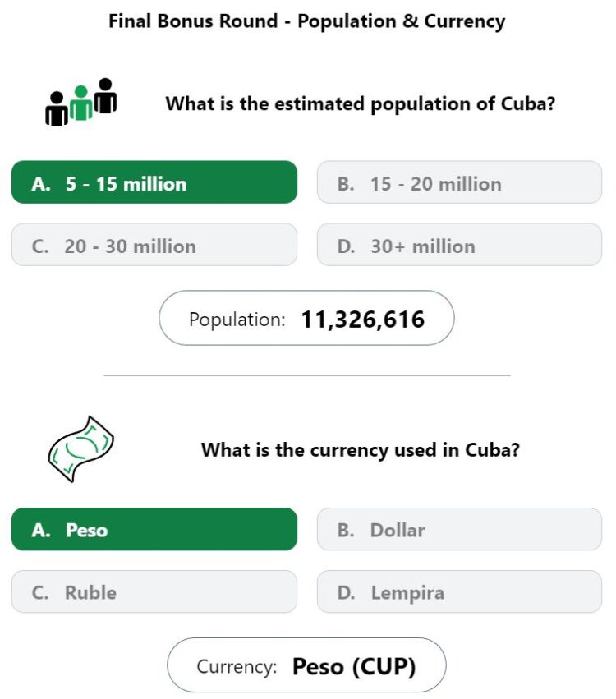Click the Currency Peso (CUP) result pill

point(306,665)
